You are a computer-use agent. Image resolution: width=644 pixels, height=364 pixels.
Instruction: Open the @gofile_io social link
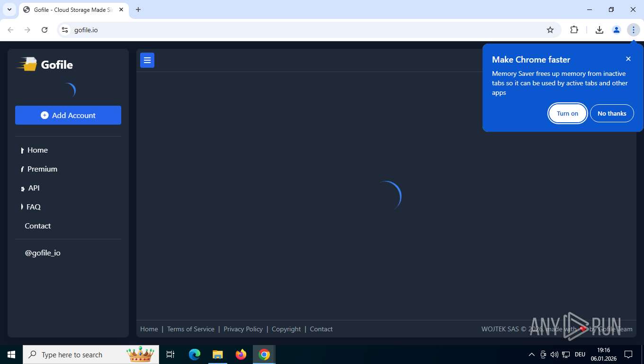[43, 253]
